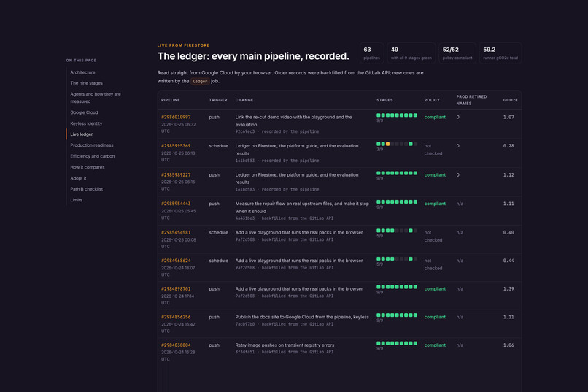Click 'not checked' status for pipeline #2985995369
Screen dimensions: 588x392
433,150
